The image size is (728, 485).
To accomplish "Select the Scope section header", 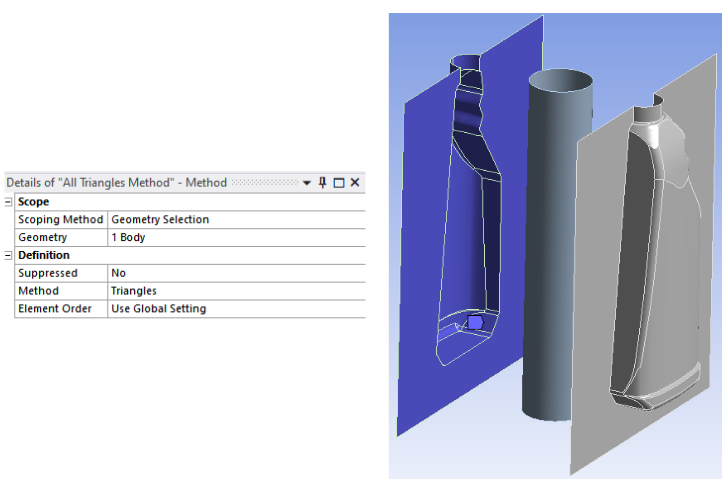I will 33,202.
